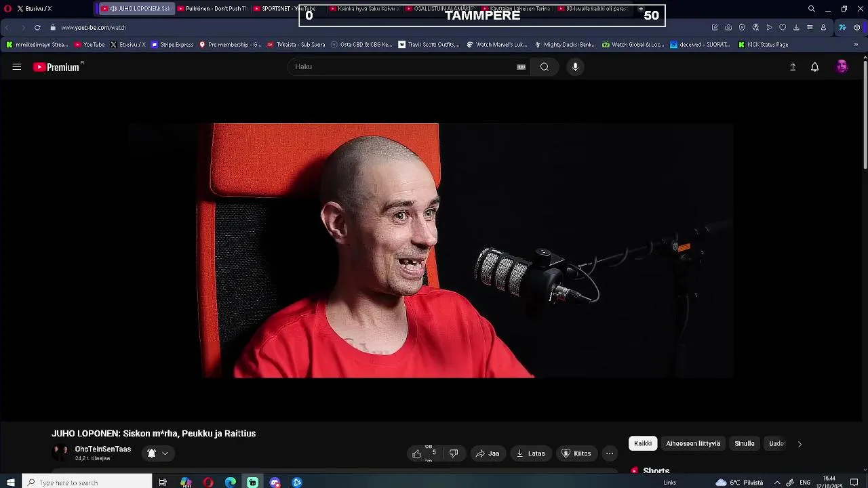Click the magnifier search button
The image size is (868, 488).
545,66
